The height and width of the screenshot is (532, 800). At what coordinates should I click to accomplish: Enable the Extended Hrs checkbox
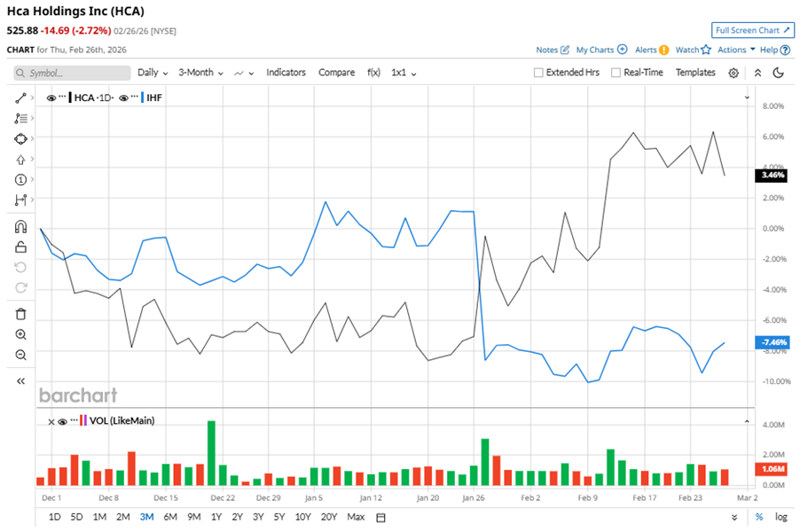pyautogui.click(x=538, y=73)
